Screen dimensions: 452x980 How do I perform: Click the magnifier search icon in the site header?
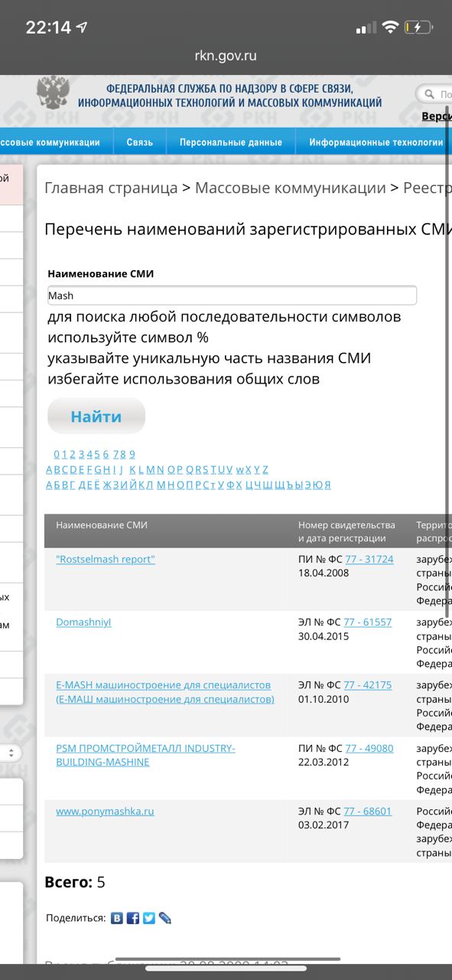pos(431,95)
